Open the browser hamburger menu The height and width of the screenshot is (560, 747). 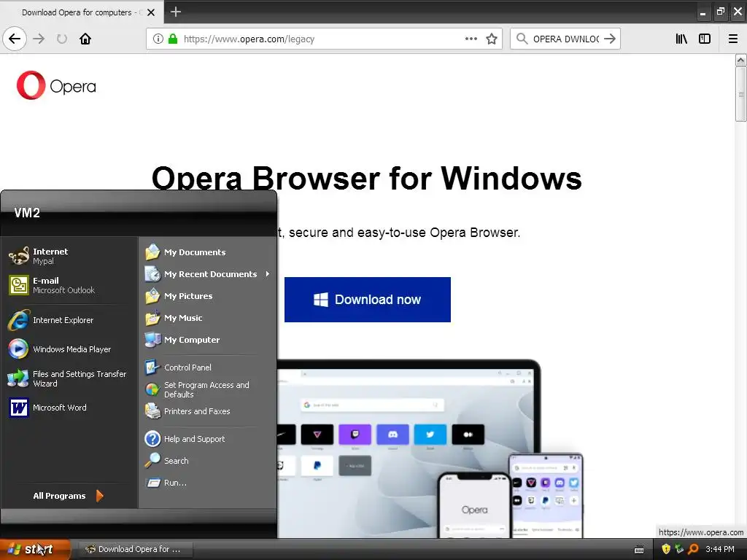click(x=733, y=39)
